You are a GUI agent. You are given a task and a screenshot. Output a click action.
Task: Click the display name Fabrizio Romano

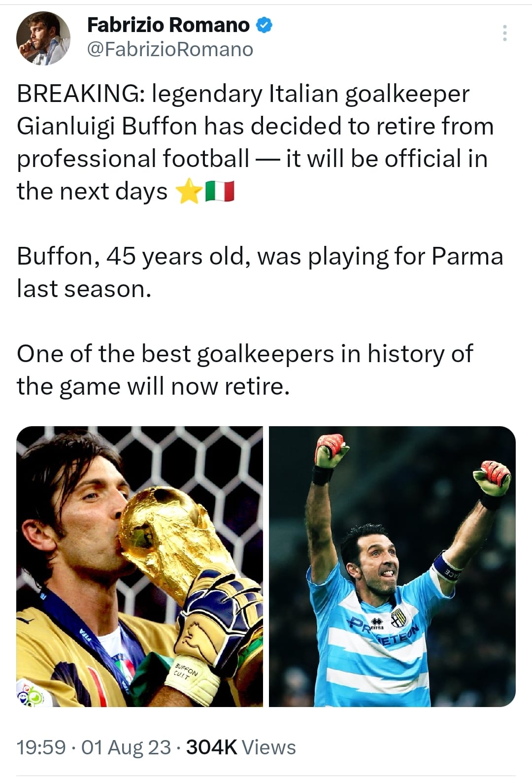(x=168, y=25)
